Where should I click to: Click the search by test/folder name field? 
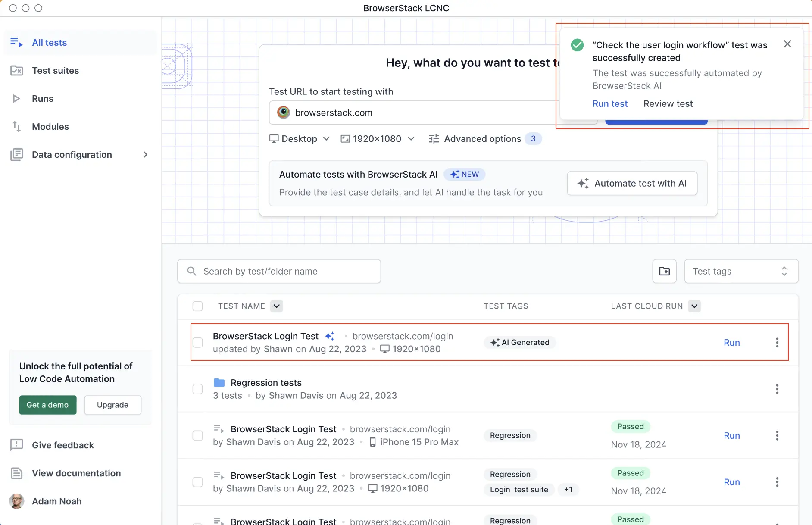point(279,272)
